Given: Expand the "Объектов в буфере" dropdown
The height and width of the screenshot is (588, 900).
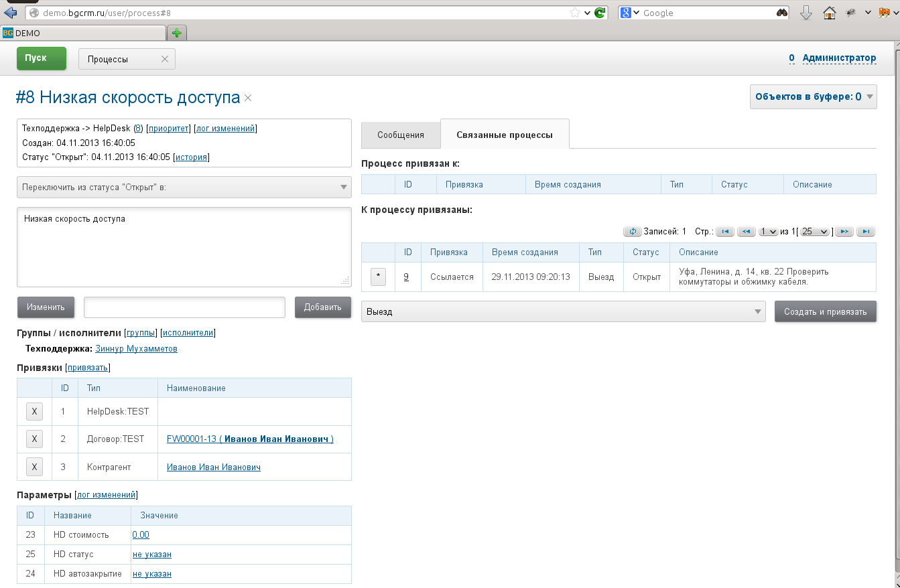Looking at the screenshot, I should click(813, 96).
